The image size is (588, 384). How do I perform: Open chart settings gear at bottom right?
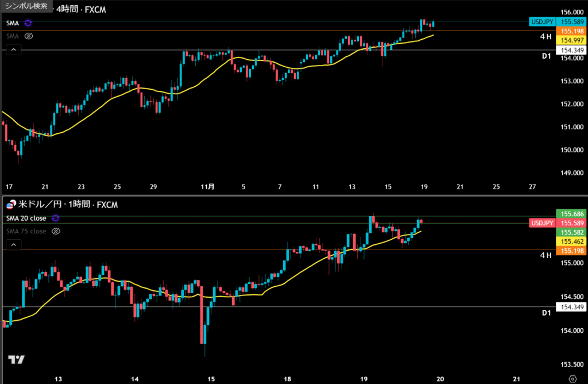tap(572, 378)
